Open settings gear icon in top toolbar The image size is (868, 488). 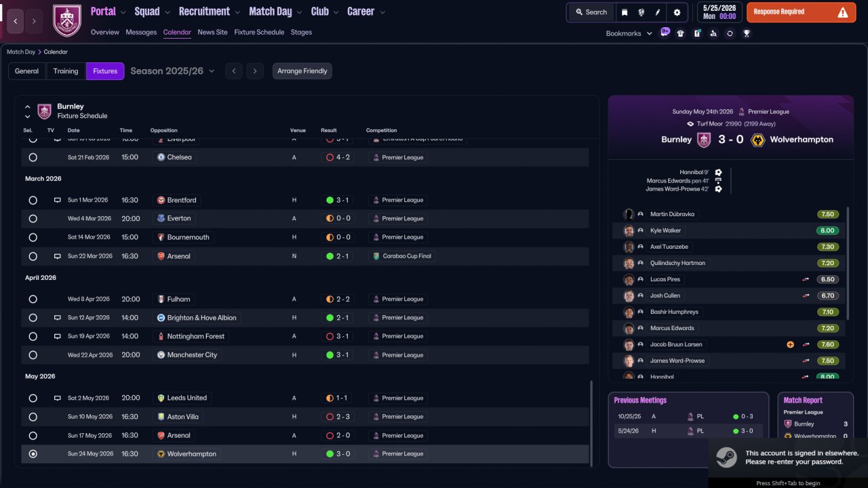pyautogui.click(x=677, y=12)
